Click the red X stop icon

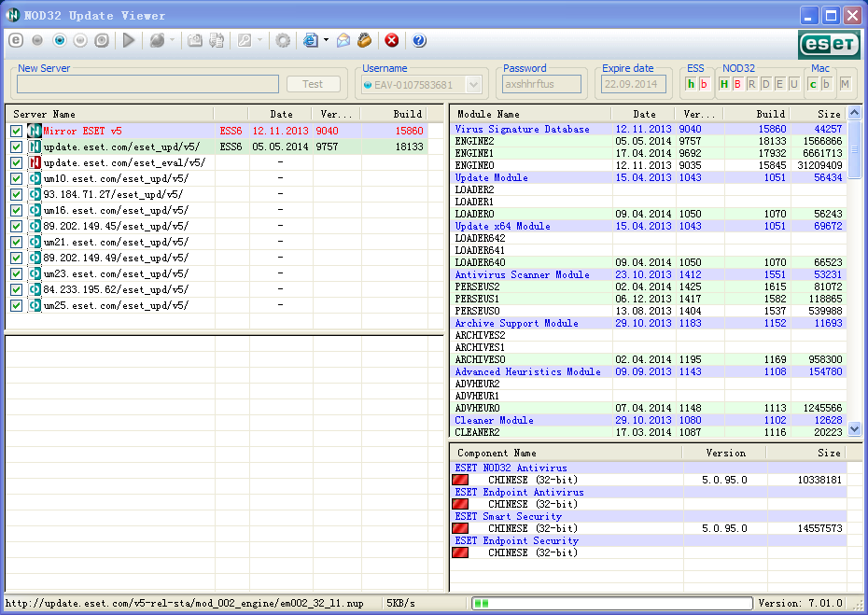pos(392,40)
